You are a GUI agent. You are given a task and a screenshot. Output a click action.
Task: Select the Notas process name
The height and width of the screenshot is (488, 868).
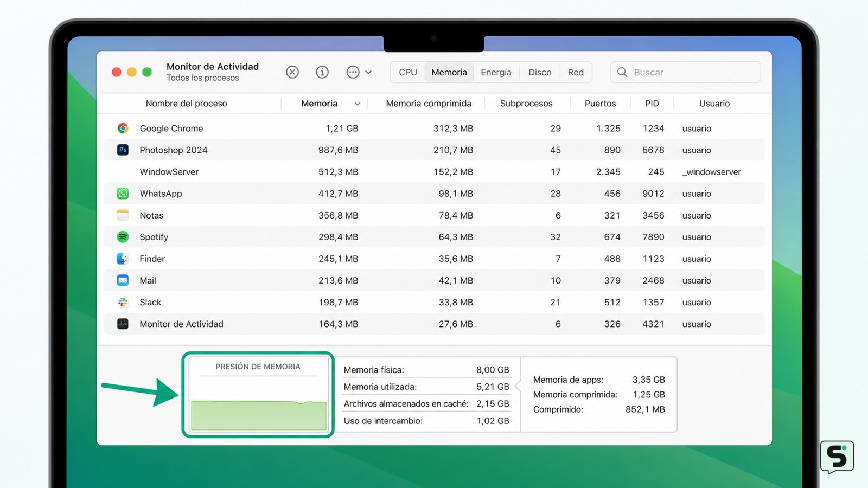(151, 215)
